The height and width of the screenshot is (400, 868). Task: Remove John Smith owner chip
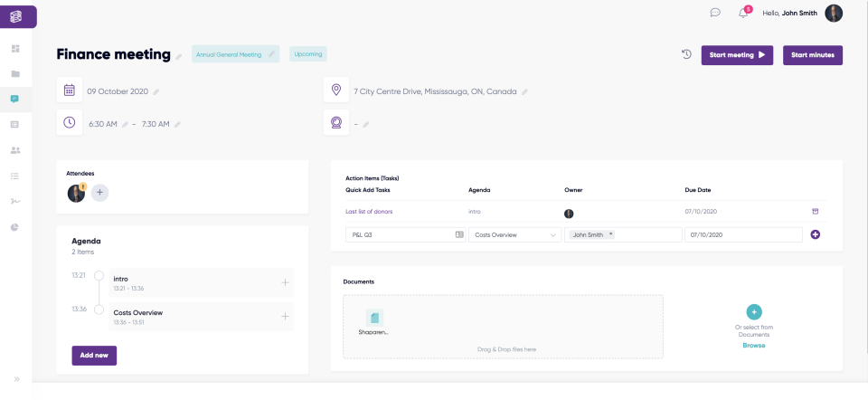[610, 234]
